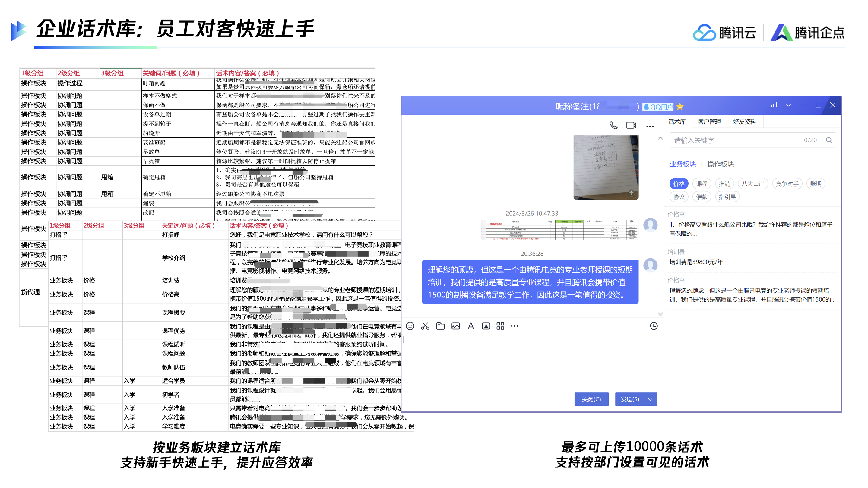Click the picture icon to send an image

pos(456,326)
